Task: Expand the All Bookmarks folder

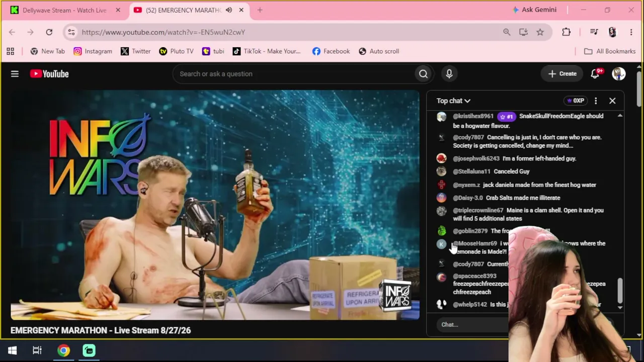Action: pos(610,51)
